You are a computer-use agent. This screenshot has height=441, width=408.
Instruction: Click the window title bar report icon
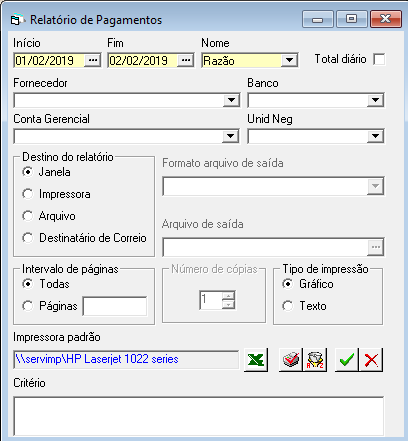coord(17,20)
